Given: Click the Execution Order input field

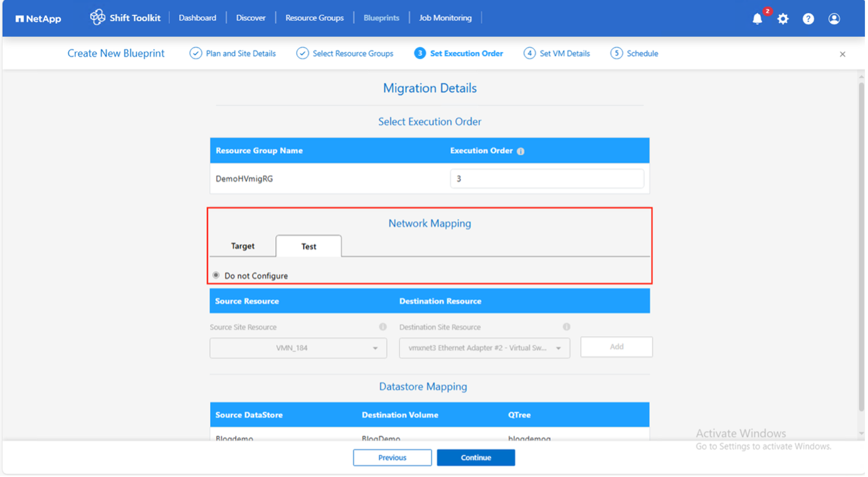Looking at the screenshot, I should (546, 179).
